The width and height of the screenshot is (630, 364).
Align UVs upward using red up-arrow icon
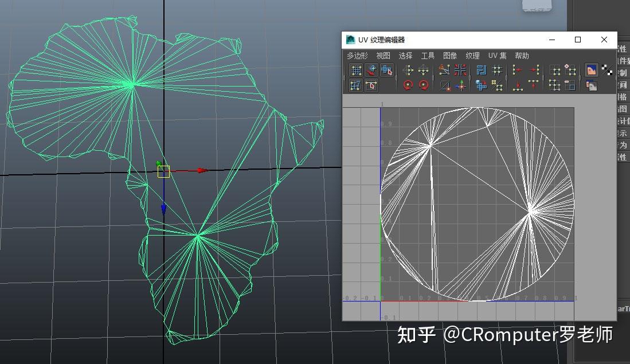click(x=533, y=85)
